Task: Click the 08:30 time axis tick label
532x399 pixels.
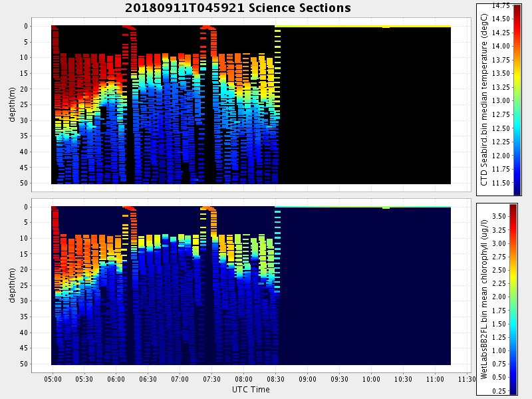Action: pyautogui.click(x=275, y=379)
